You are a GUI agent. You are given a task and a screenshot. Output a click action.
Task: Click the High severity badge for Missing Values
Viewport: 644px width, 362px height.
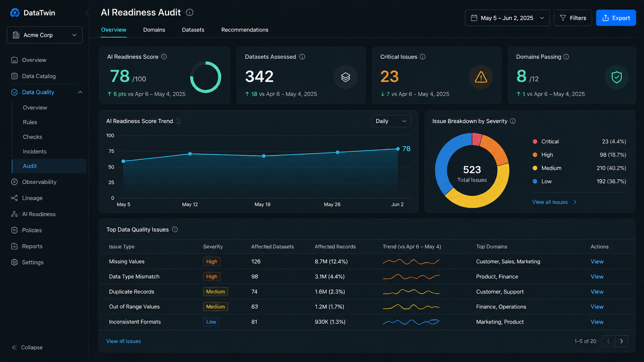coord(212,262)
